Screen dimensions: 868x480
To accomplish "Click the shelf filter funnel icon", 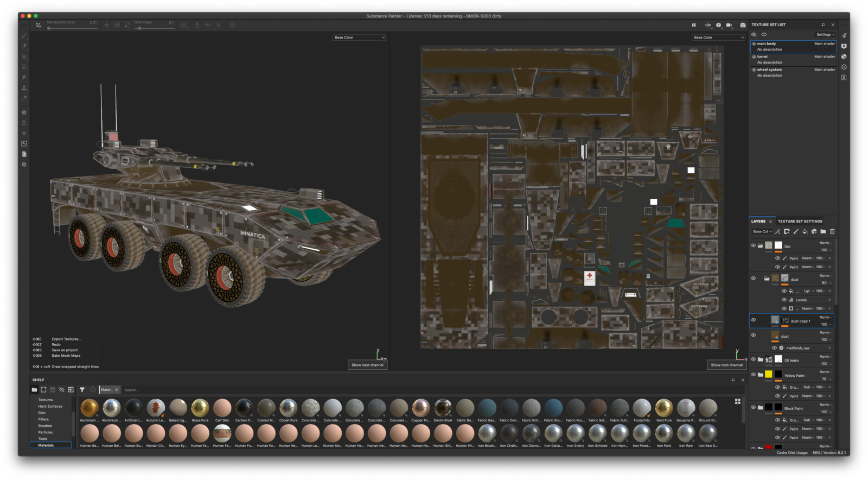I will pos(82,390).
